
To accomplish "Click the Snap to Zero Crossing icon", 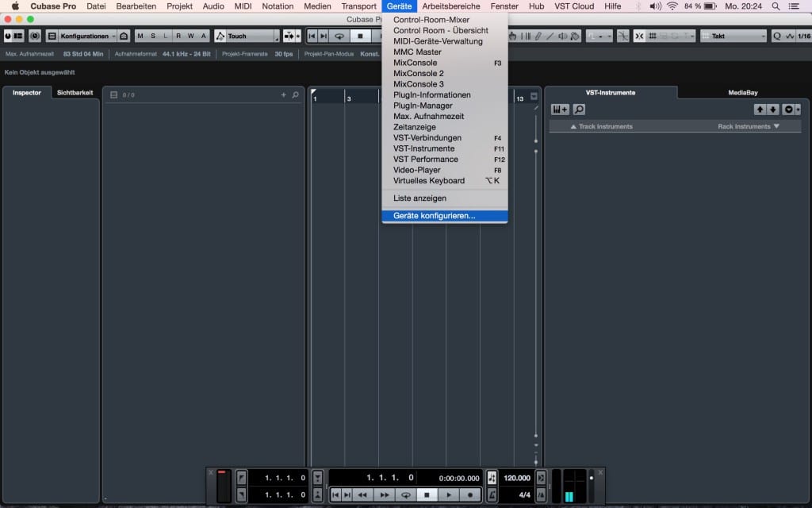I will [x=623, y=37].
